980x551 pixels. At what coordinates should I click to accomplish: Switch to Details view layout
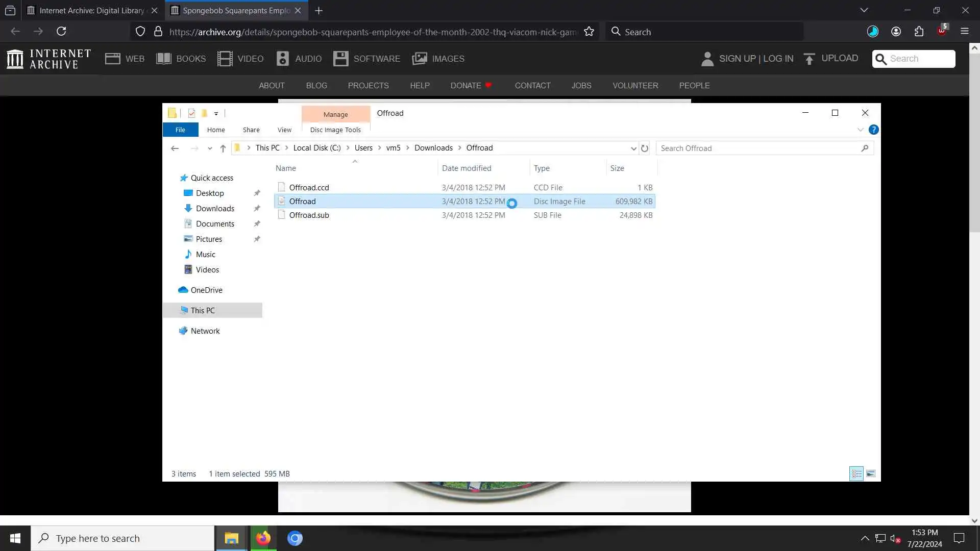(856, 474)
